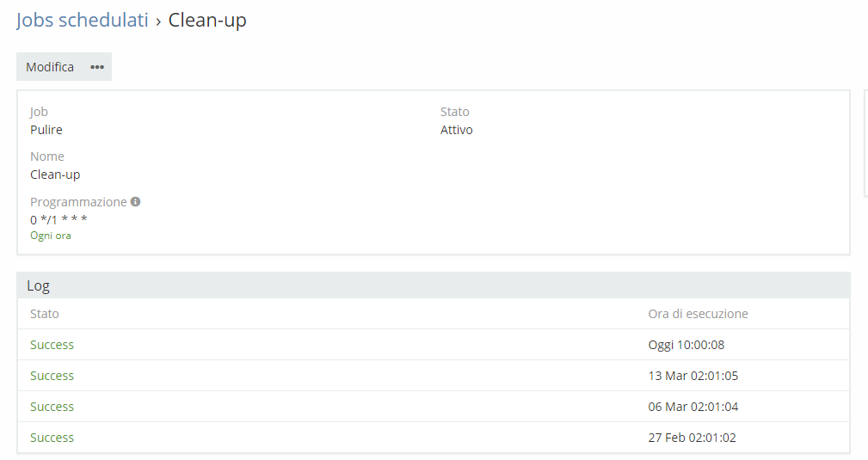Click the Pulire job value

[x=46, y=130]
